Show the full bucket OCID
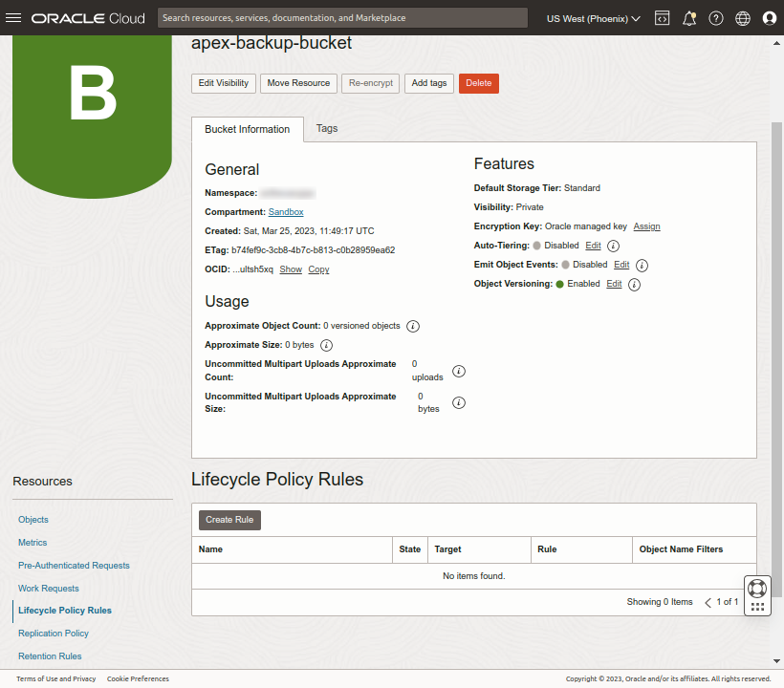Screen dimensions: 784x688 tap(291, 269)
